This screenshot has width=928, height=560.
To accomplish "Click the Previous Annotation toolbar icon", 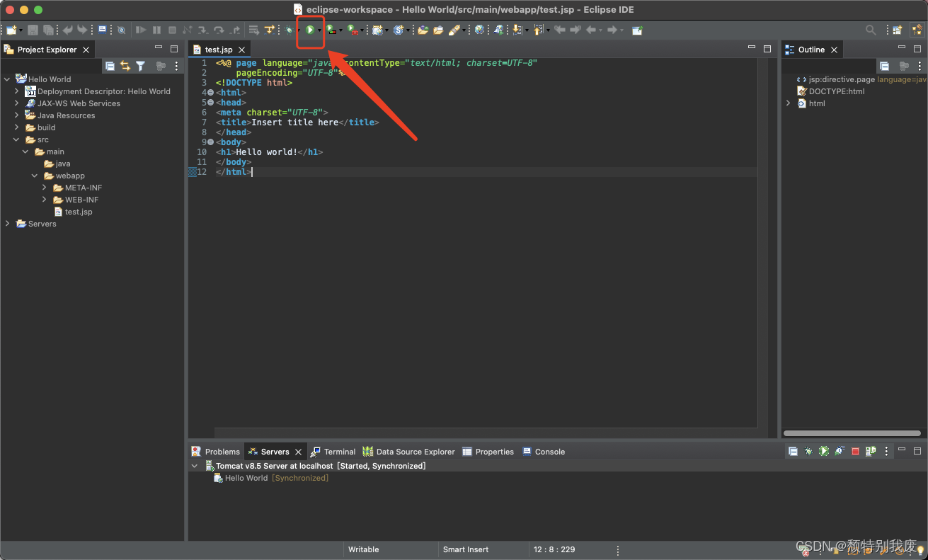I will 539,30.
